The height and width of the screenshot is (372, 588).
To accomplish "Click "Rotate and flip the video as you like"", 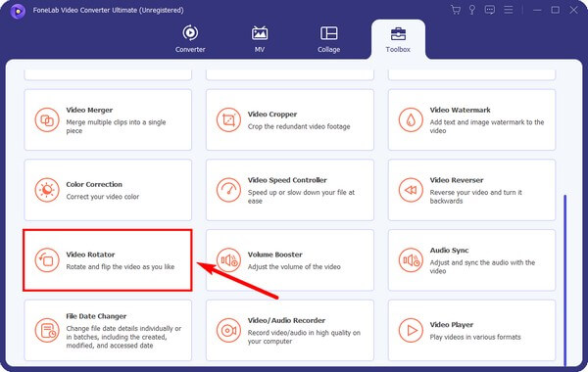I will click(x=120, y=267).
